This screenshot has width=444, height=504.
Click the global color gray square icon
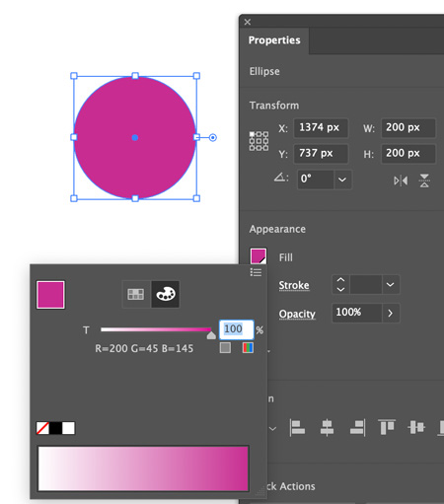tap(225, 347)
